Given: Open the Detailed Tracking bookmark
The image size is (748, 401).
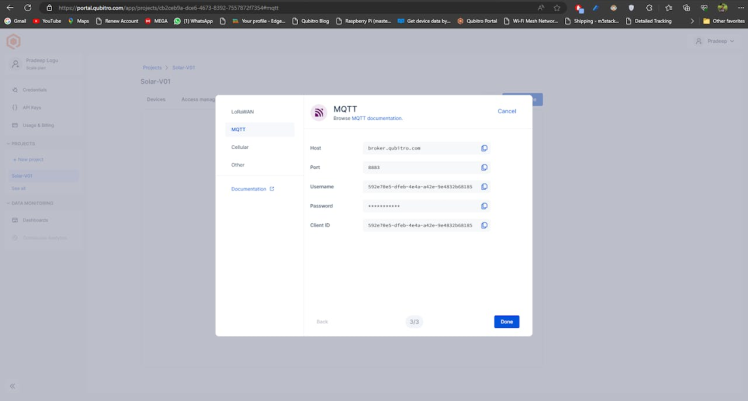Looking at the screenshot, I should (648, 21).
